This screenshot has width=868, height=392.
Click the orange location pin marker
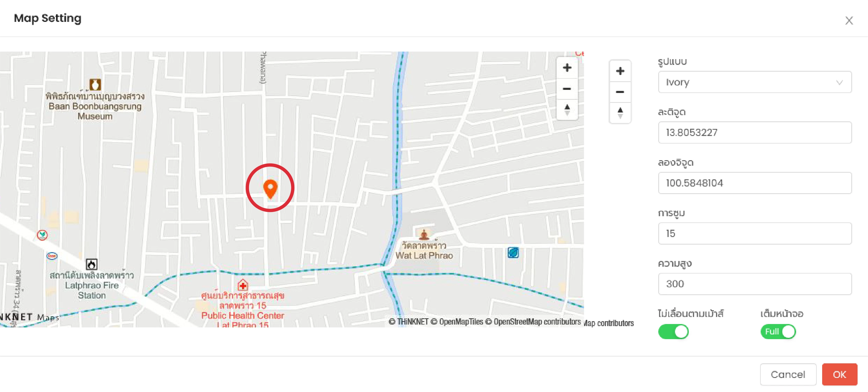click(270, 189)
